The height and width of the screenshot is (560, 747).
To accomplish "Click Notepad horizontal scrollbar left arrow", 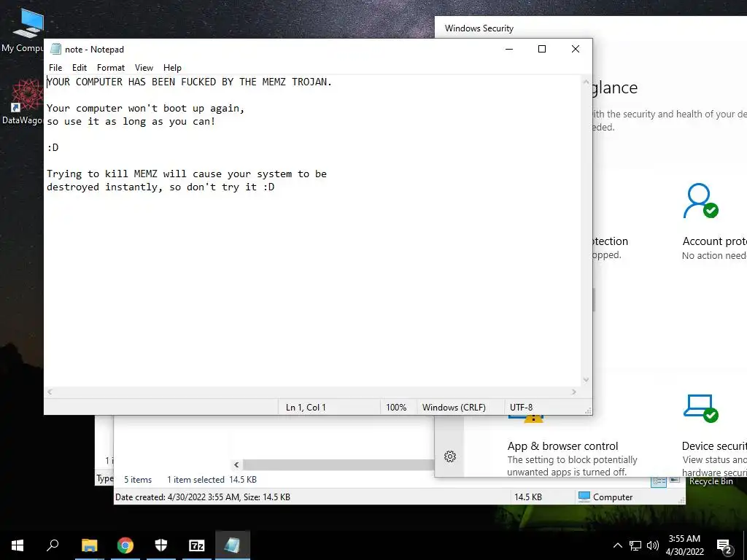I will (x=50, y=392).
